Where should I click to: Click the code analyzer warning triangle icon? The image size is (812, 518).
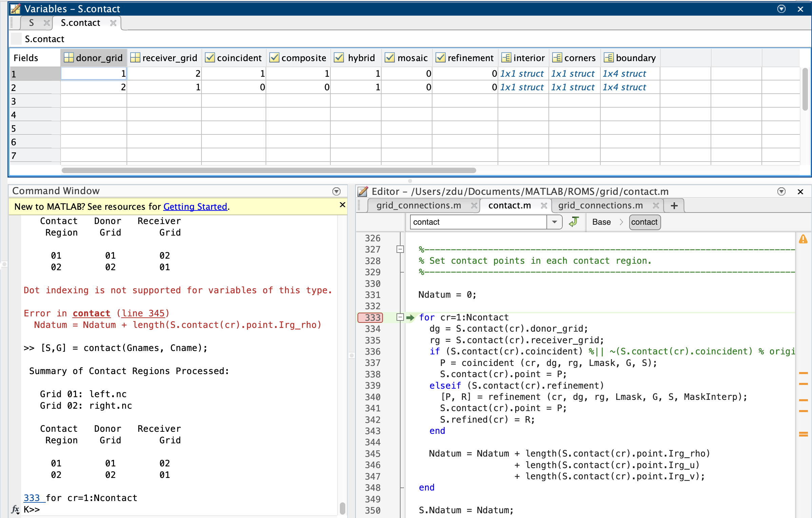tap(803, 239)
